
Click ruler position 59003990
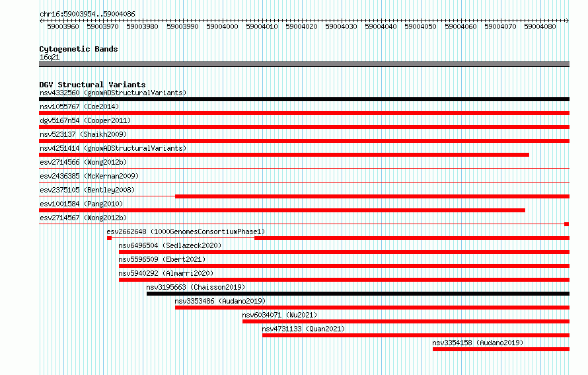point(182,26)
